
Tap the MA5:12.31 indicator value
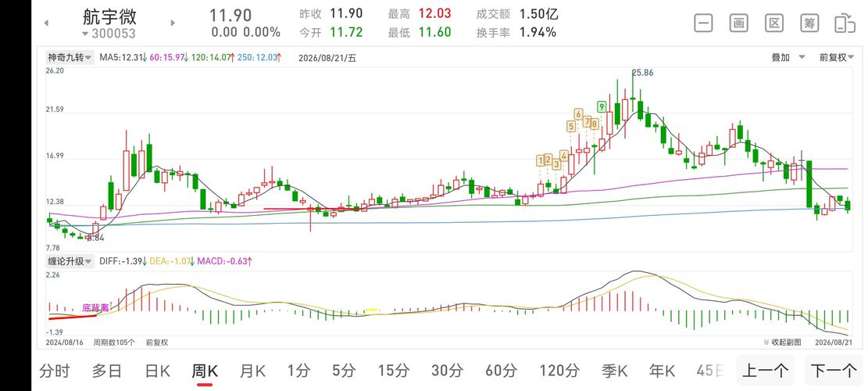point(122,58)
